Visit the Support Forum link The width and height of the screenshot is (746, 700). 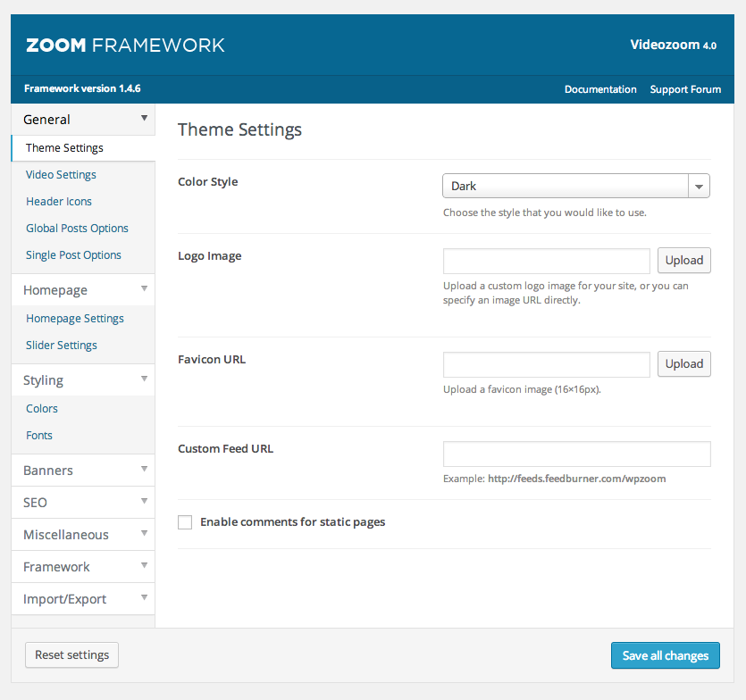click(685, 89)
